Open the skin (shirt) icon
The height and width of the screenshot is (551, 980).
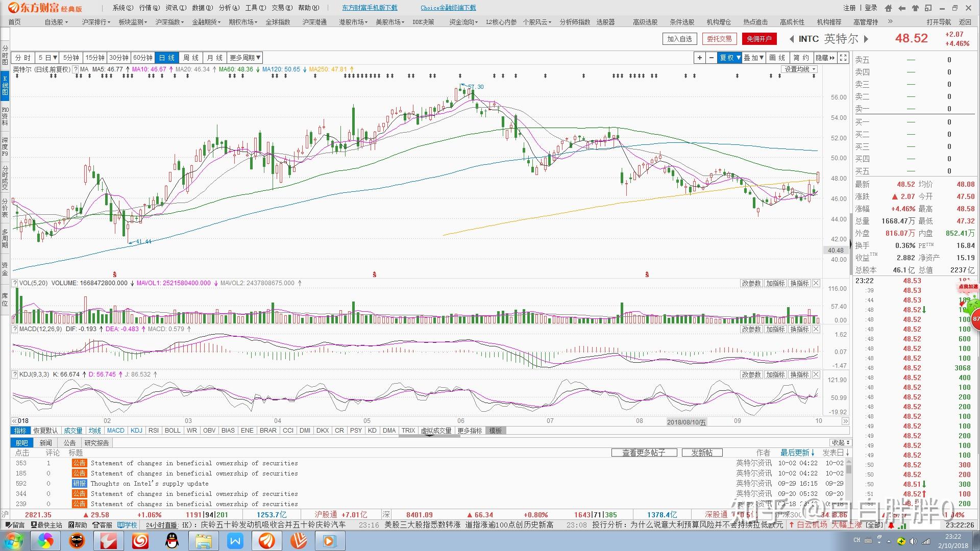[x=915, y=8]
